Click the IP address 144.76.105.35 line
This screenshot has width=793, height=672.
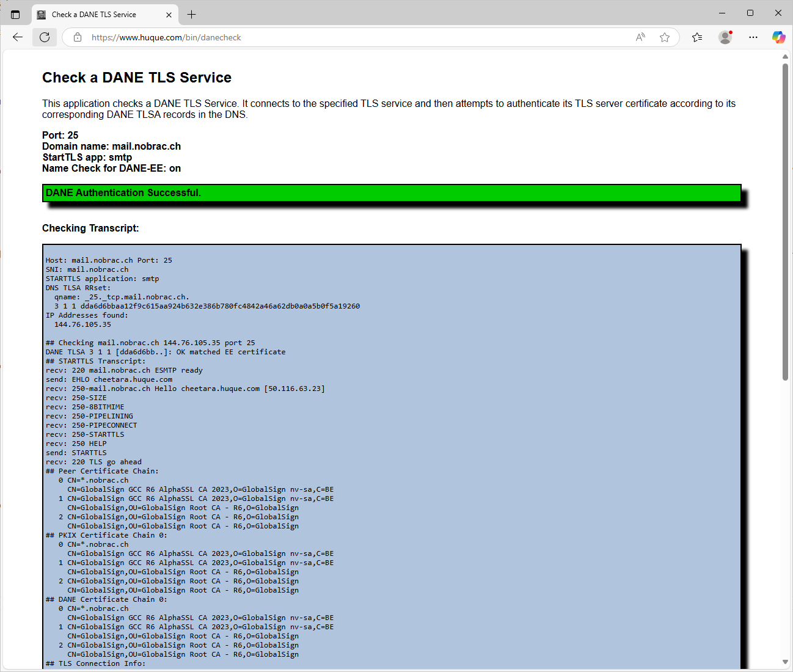tap(82, 324)
